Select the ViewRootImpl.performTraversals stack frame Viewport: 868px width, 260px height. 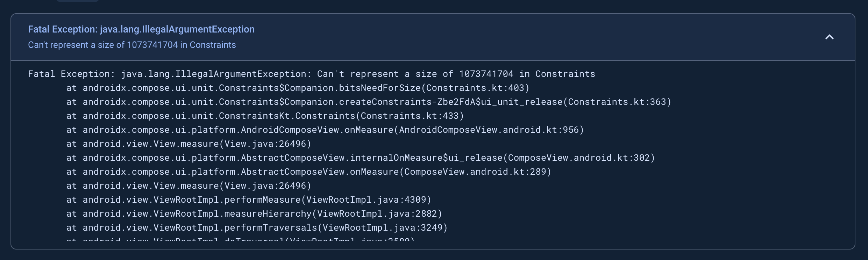257,228
